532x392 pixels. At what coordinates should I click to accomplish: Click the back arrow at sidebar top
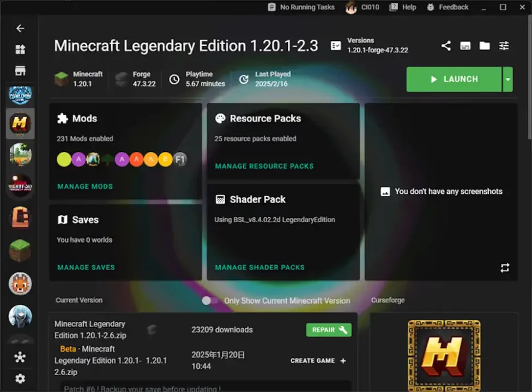20,28
